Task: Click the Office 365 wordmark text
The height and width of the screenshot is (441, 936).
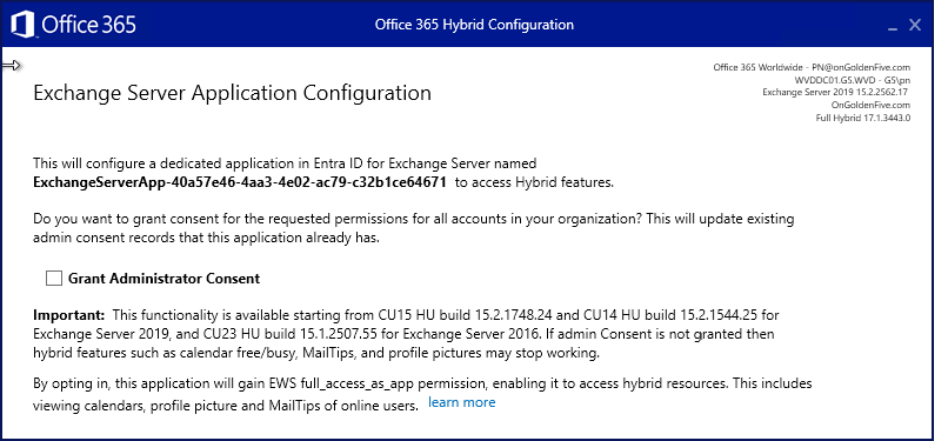Action: [89, 24]
